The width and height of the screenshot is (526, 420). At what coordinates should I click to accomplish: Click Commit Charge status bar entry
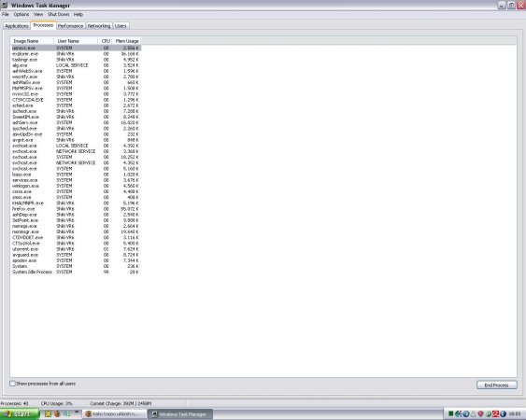(x=121, y=403)
